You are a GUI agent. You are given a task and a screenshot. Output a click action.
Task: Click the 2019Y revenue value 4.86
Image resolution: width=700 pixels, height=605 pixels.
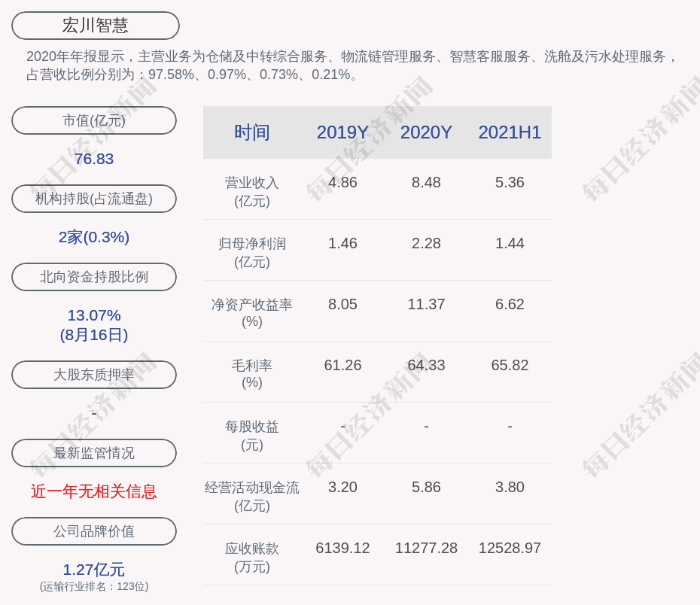[343, 183]
